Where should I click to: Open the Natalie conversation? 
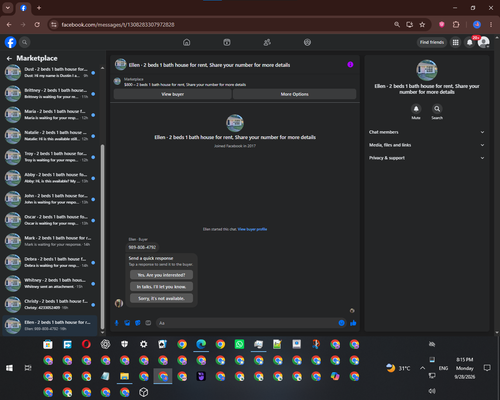coord(50,136)
